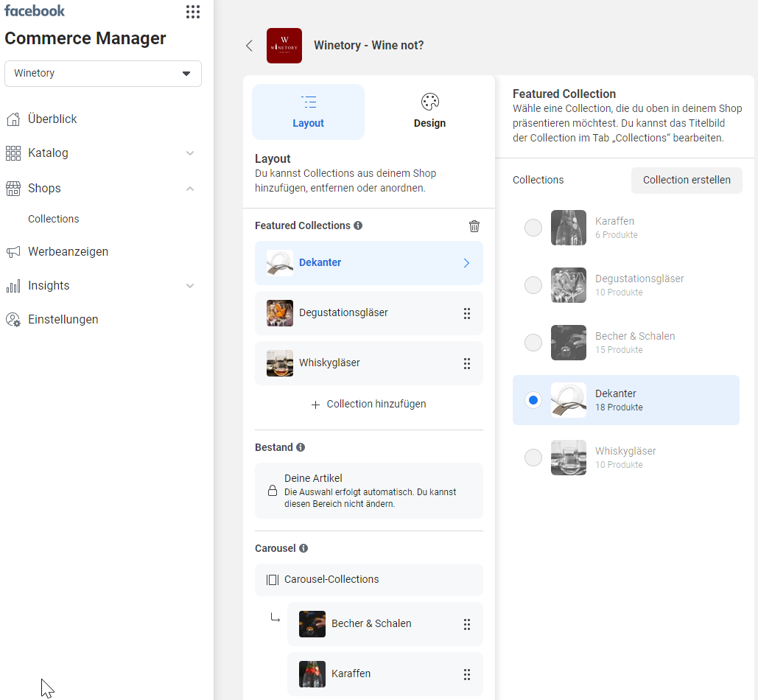Click the Winetory shop logo
This screenshot has width=758, height=700.
284,46
